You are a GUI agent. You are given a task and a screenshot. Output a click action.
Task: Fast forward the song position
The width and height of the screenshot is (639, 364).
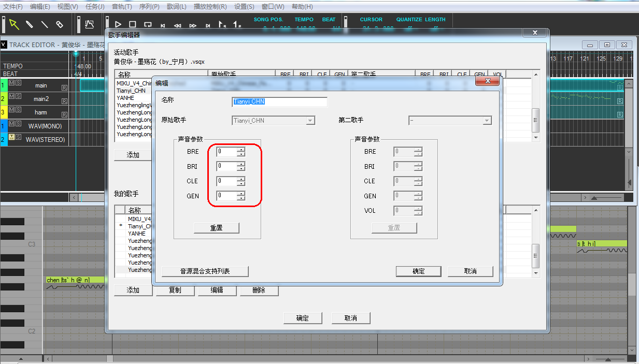coord(193,25)
